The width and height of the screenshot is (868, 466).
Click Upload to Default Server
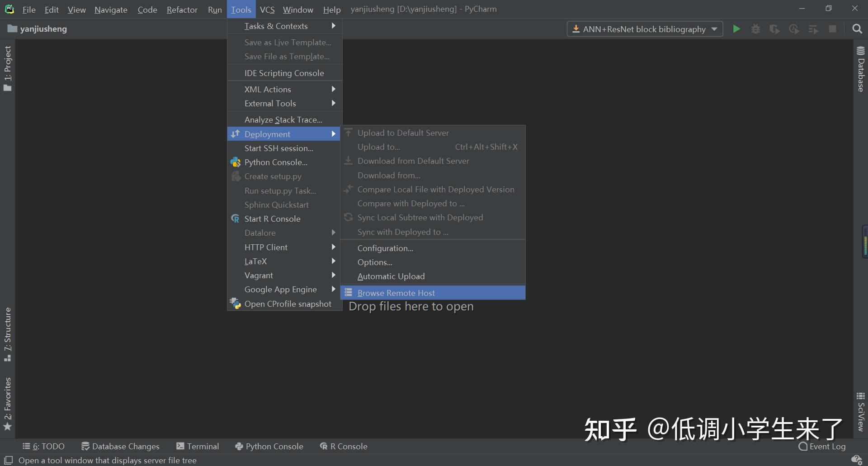click(433, 133)
